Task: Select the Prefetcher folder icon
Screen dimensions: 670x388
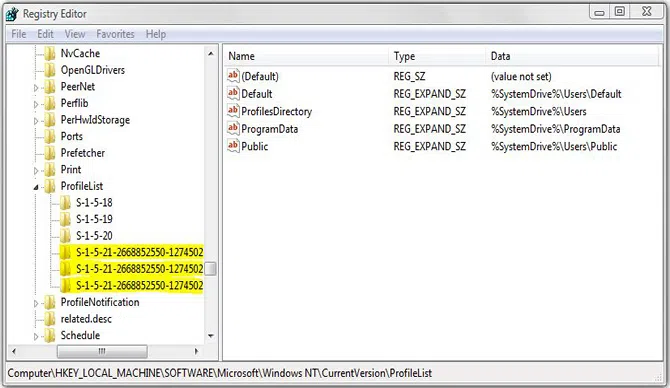Action: 50,153
